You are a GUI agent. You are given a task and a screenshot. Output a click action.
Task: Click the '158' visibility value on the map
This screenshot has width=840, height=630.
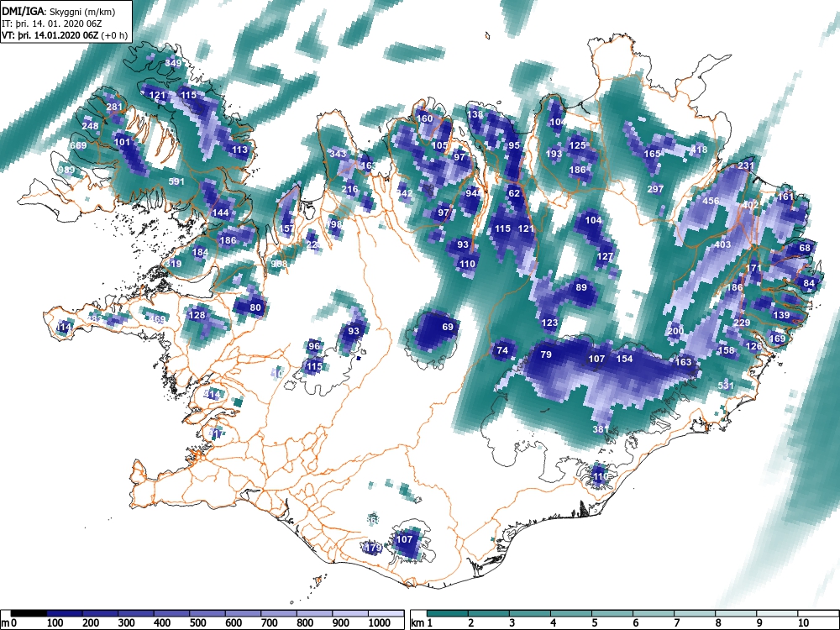[726, 350]
